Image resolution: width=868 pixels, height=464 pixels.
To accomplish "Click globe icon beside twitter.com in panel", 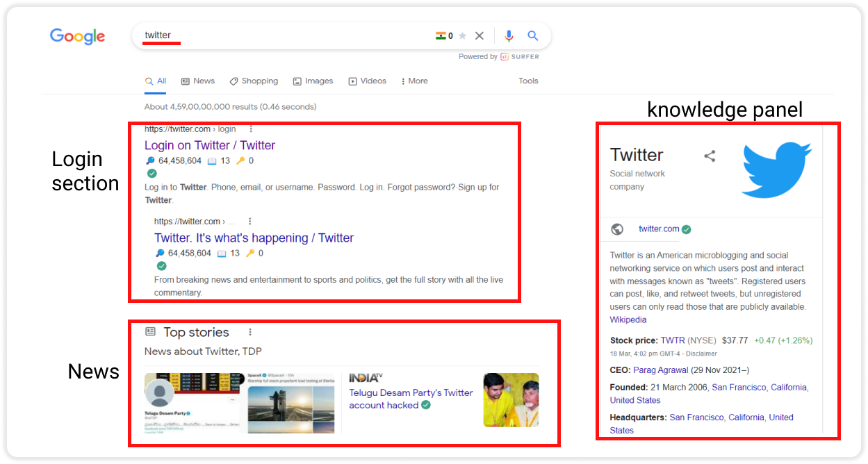I will pos(617,229).
